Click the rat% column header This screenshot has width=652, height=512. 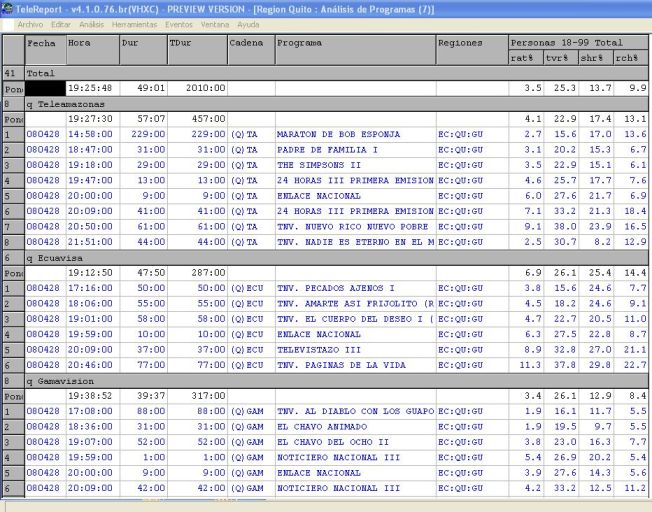point(526,58)
